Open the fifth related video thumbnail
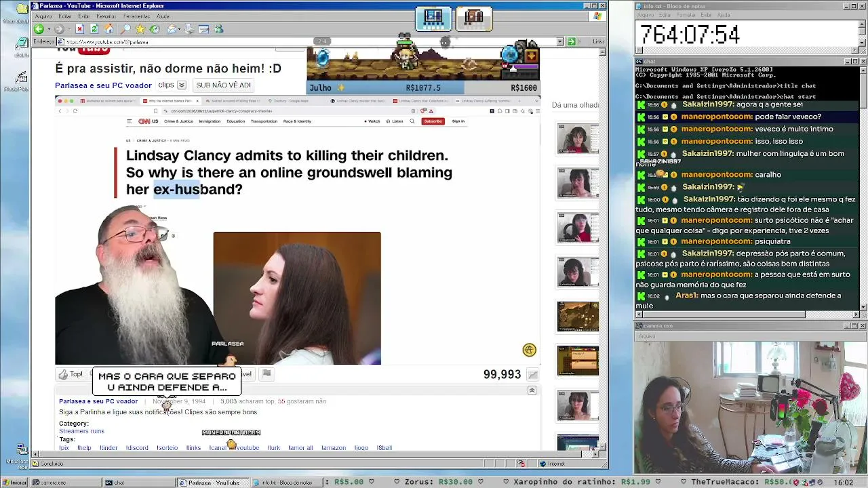The width and height of the screenshot is (868, 488). point(578,317)
